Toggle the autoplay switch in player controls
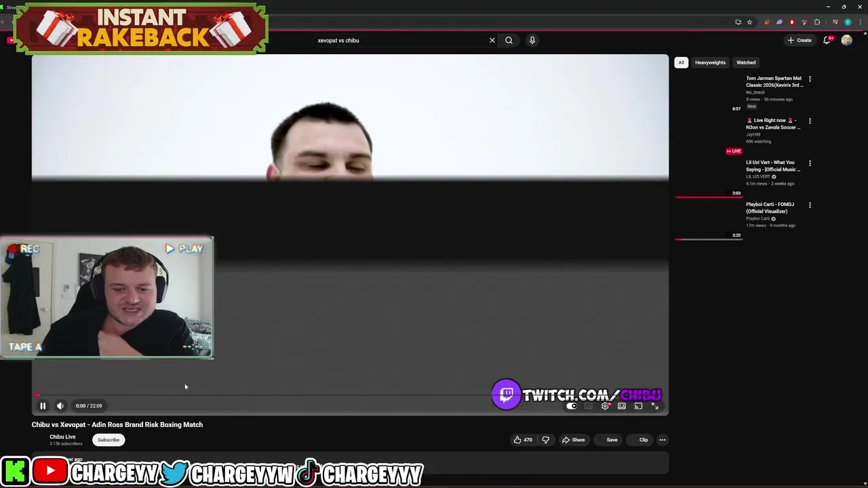 point(572,406)
